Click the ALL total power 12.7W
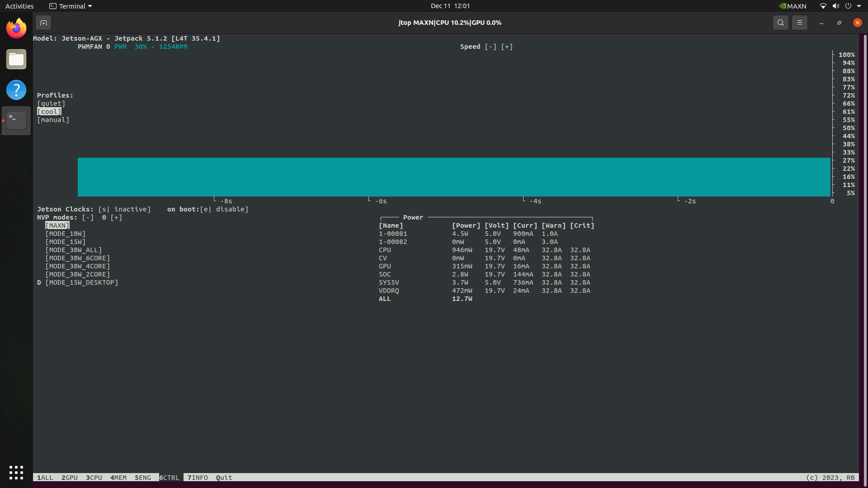Viewport: 868px width, 488px height. tap(462, 299)
